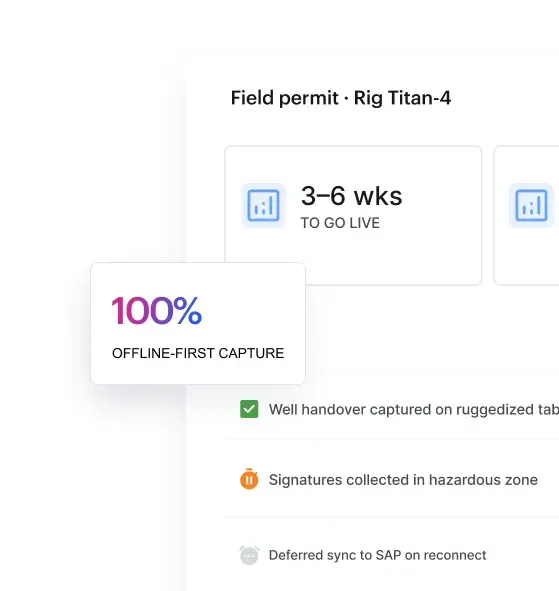Screen dimensions: 559x591
Task: Click the word hazardous in the signatures row
Action: 467,480
